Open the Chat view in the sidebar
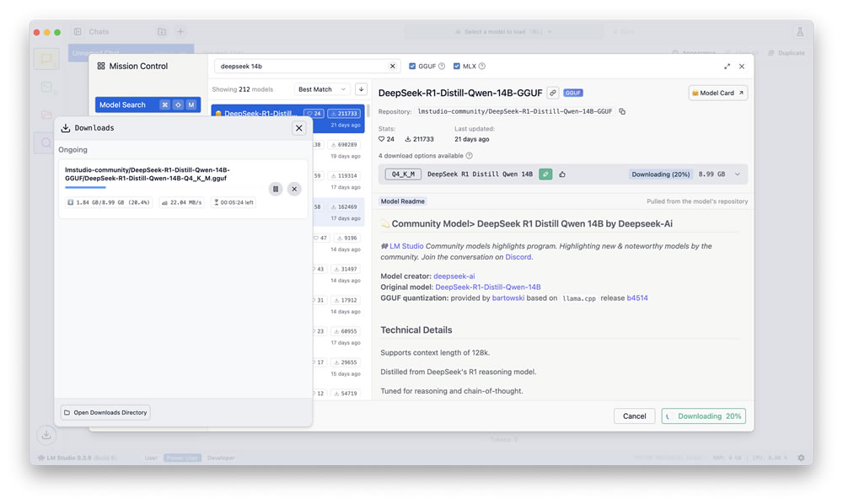The image size is (843, 504). click(46, 58)
